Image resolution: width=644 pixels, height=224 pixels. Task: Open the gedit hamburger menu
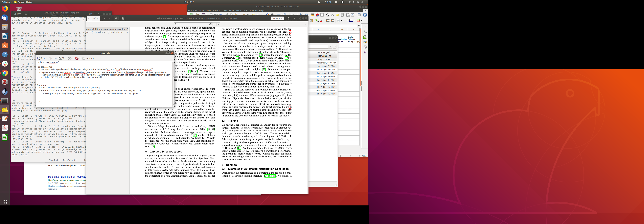click(98, 14)
